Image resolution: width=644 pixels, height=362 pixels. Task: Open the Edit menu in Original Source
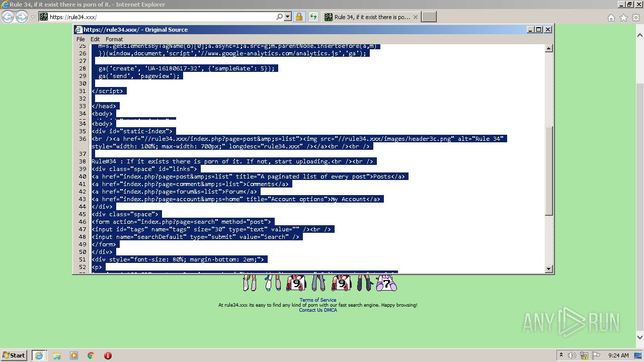(95, 39)
